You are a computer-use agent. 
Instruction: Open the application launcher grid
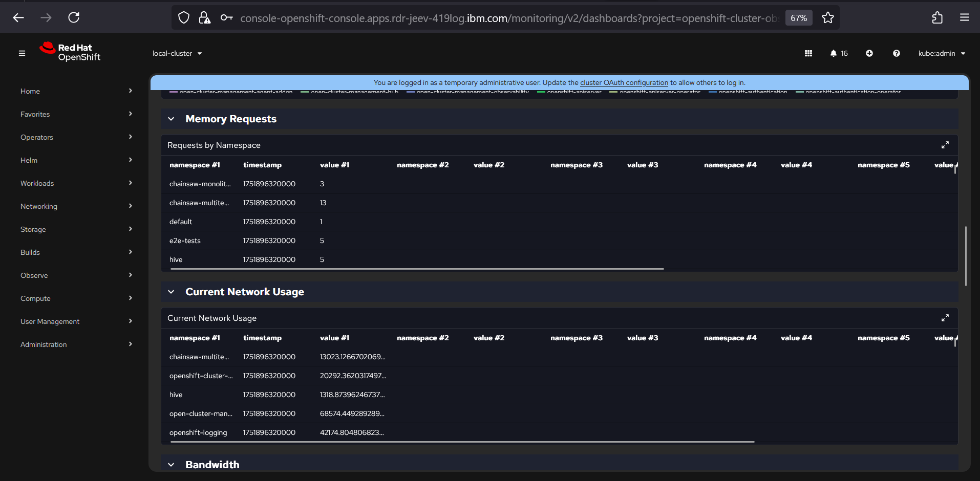(808, 53)
